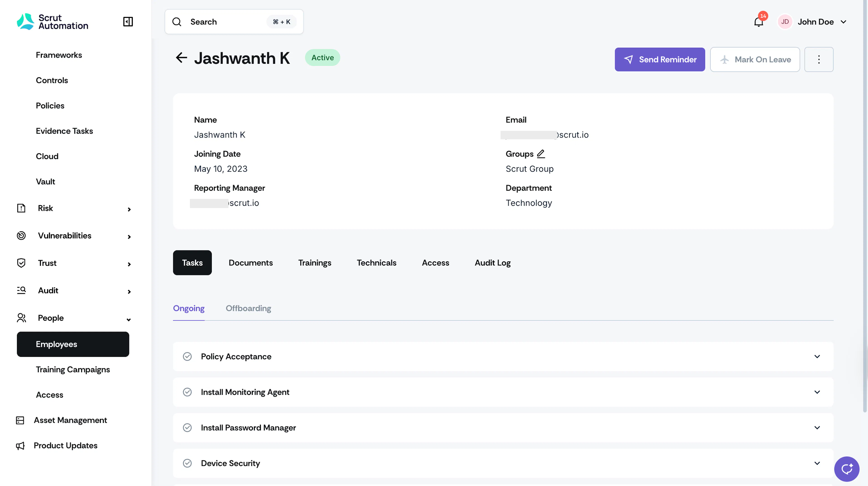Edit Groups with the pencil icon

541,154
